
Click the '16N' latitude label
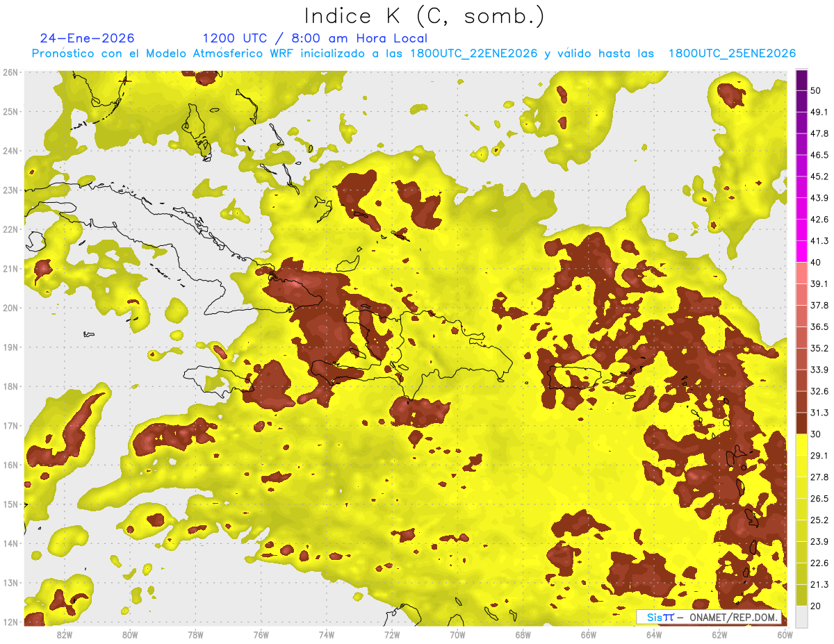pos(10,465)
